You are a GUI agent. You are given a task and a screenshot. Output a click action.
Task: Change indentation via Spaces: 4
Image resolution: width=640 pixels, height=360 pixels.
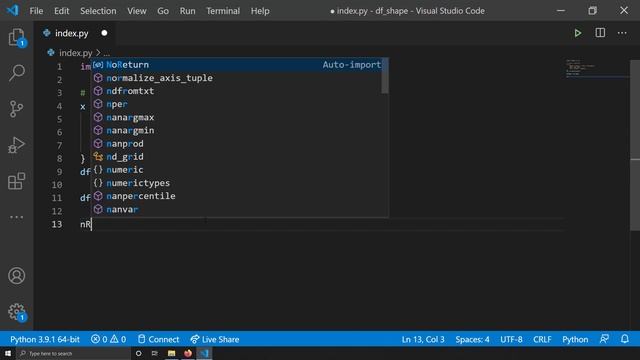472,339
